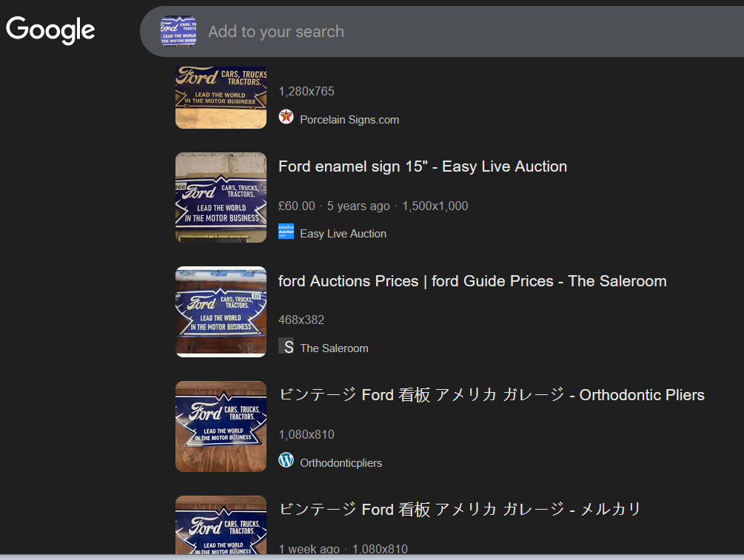Click the search bar image thumbnail chip
This screenshot has width=744, height=560.
(x=178, y=31)
